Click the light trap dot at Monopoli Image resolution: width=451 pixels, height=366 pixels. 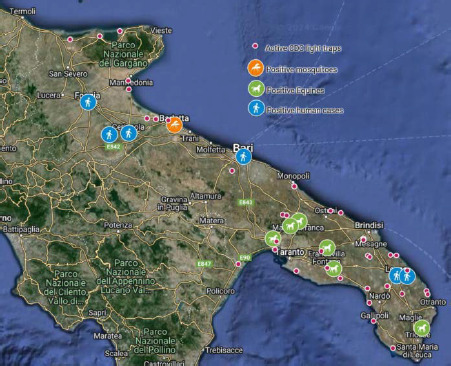point(294,186)
